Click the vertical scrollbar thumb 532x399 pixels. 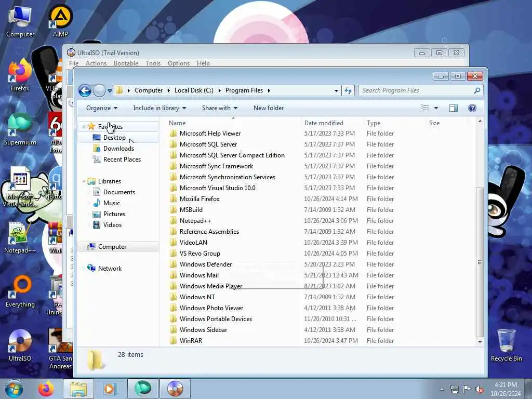click(480, 262)
